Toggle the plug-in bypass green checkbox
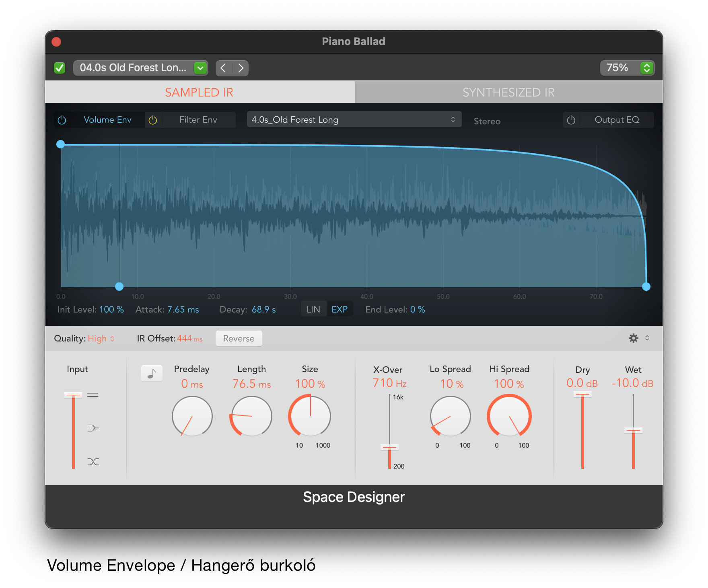 click(60, 68)
